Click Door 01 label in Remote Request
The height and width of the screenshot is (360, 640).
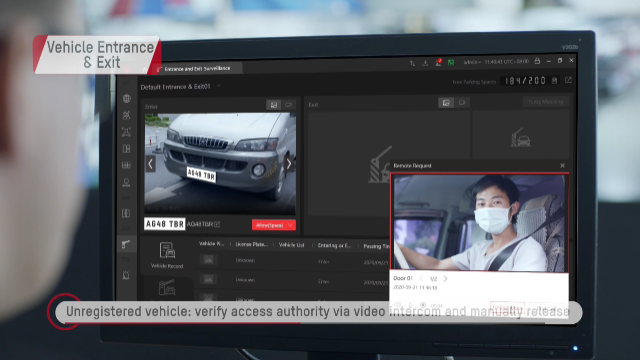(x=403, y=278)
